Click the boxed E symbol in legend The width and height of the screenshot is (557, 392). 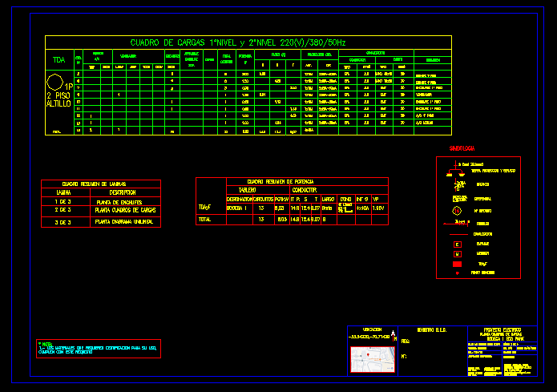point(458,244)
